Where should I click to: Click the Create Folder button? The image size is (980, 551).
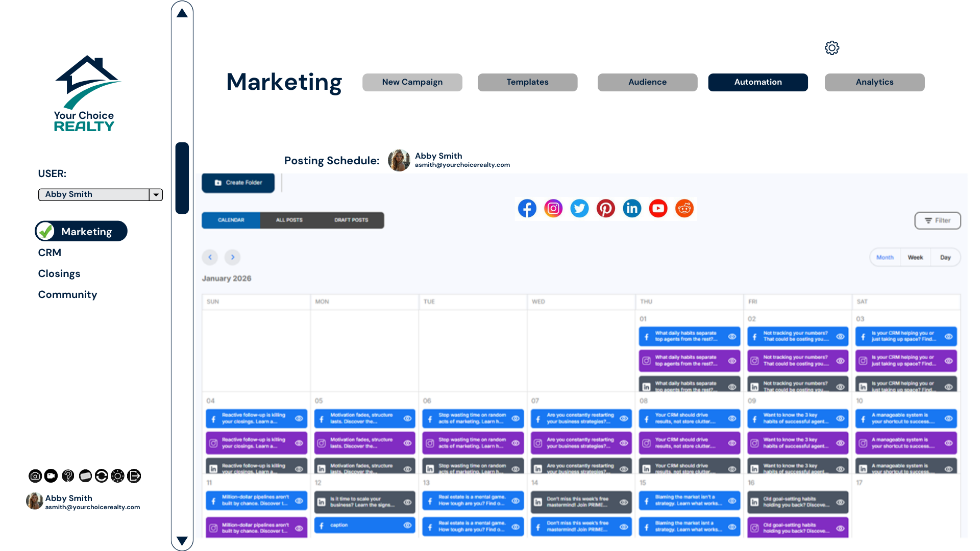pos(238,183)
